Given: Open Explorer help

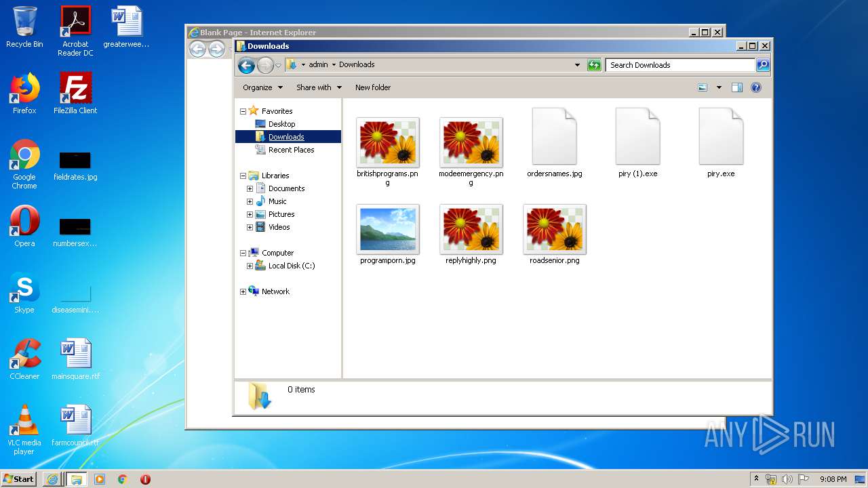Looking at the screenshot, I should (x=756, y=87).
